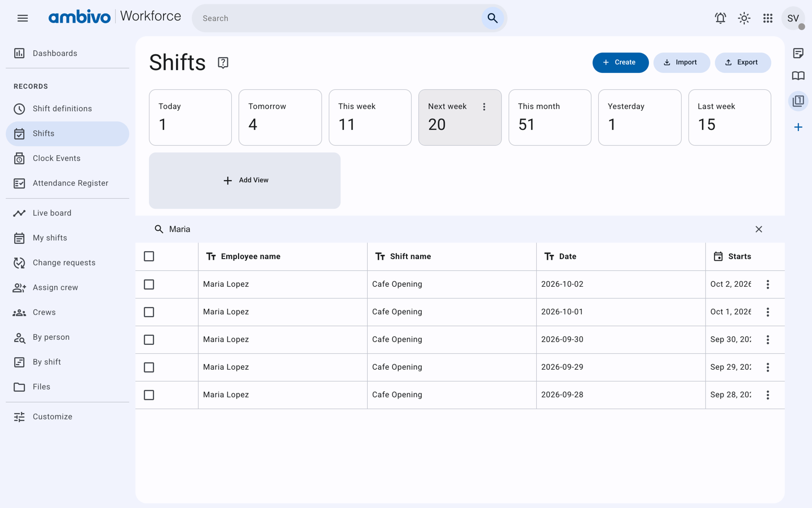Viewport: 812px width, 508px height.
Task: Open the numbered pages panel icon
Action: [x=798, y=101]
